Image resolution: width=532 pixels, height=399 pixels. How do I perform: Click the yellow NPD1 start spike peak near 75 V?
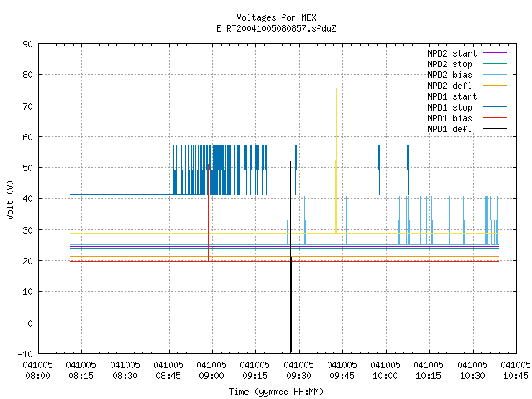coord(336,89)
